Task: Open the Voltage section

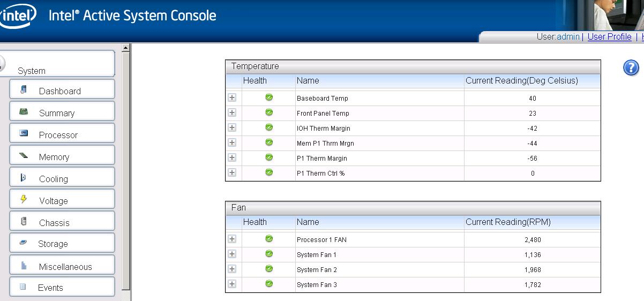Action: (x=62, y=199)
